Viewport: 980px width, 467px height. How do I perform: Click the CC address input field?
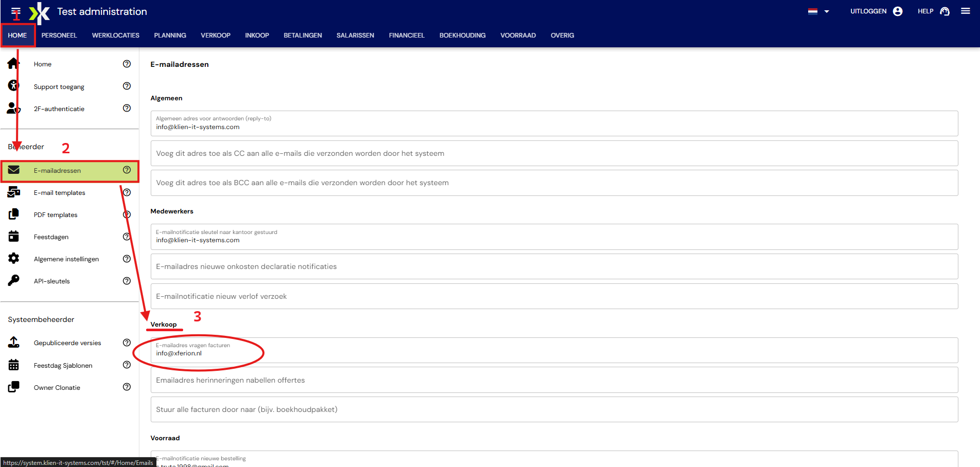tap(554, 153)
